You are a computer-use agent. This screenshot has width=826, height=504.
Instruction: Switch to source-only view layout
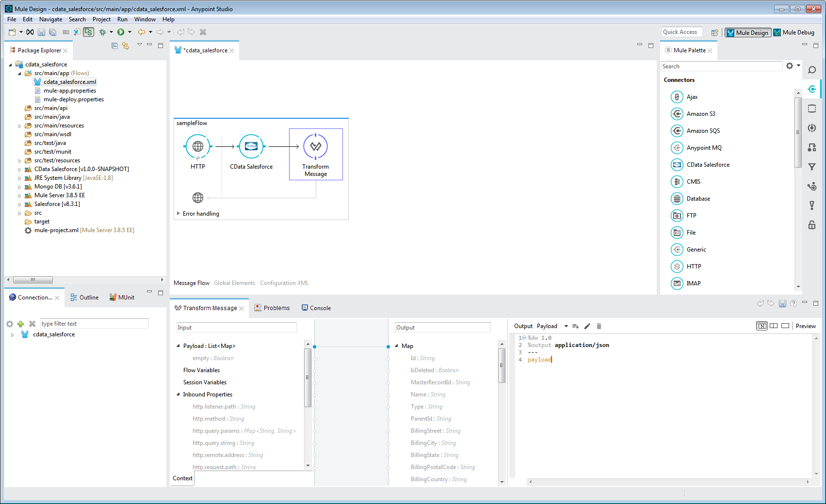click(x=785, y=326)
